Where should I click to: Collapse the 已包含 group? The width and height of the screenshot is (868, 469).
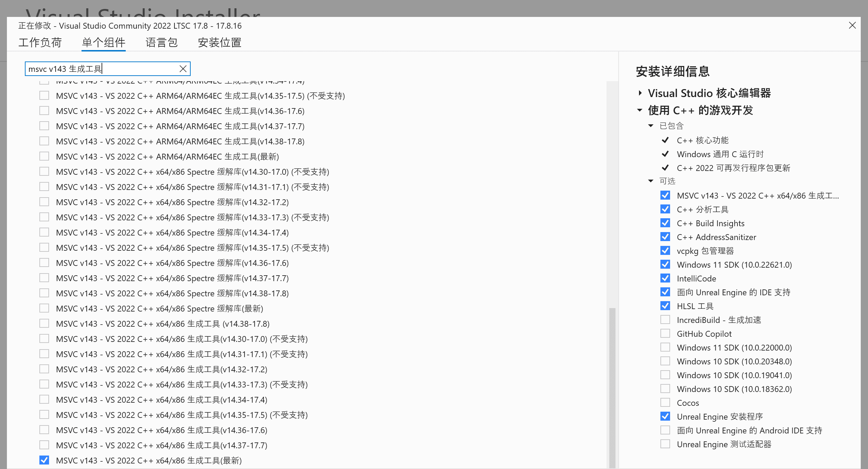pyautogui.click(x=651, y=126)
